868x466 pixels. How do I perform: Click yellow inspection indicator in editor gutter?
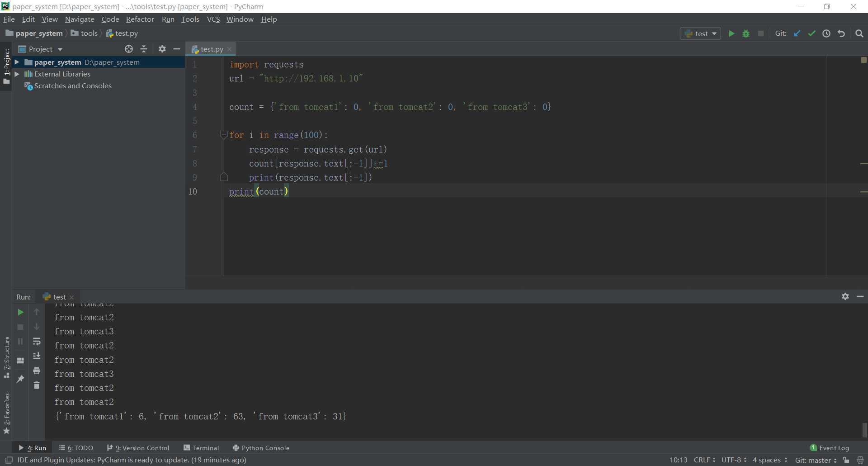click(x=863, y=60)
